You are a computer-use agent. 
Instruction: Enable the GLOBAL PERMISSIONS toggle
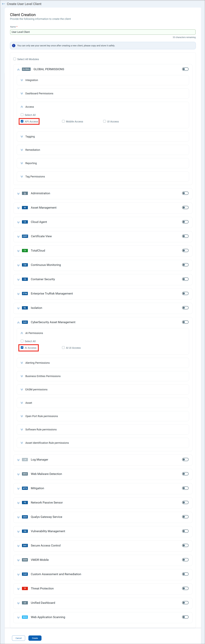[x=185, y=69]
